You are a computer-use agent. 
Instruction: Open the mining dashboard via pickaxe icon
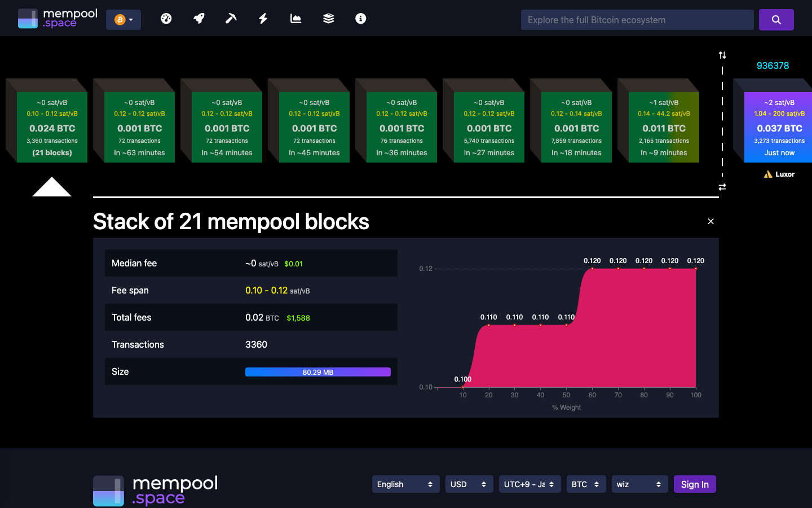[x=231, y=19]
